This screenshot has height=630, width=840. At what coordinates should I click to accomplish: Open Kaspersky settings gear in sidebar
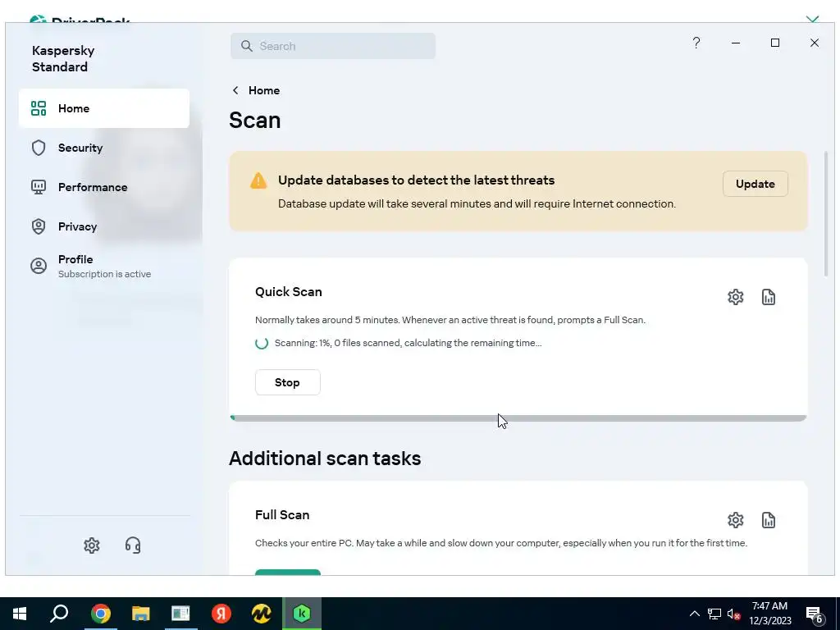[x=92, y=546]
